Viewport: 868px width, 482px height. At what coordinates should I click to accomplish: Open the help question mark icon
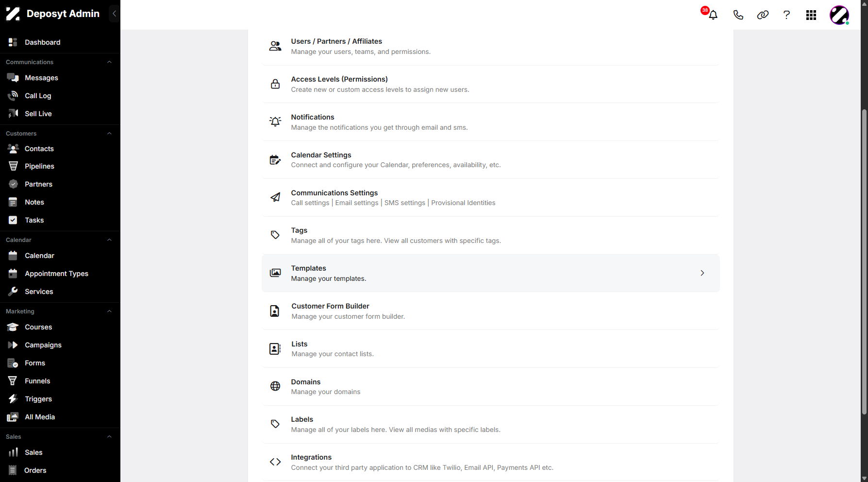(786, 15)
